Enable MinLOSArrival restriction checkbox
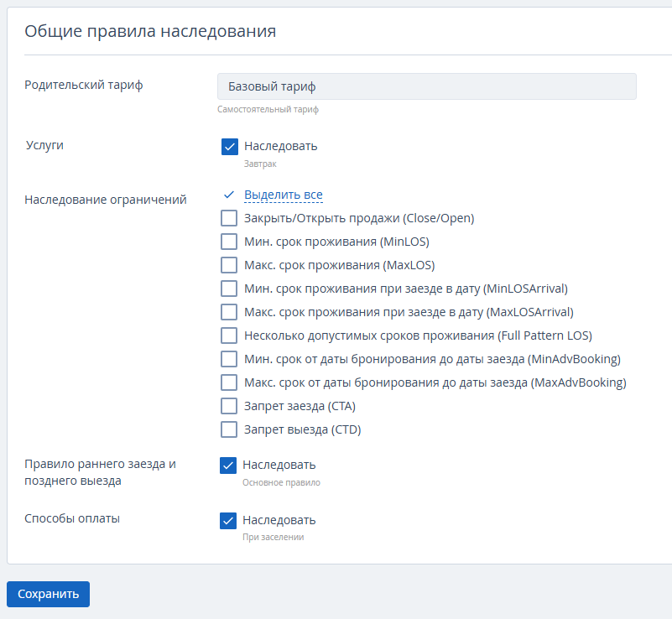This screenshot has width=672, height=619. point(229,289)
